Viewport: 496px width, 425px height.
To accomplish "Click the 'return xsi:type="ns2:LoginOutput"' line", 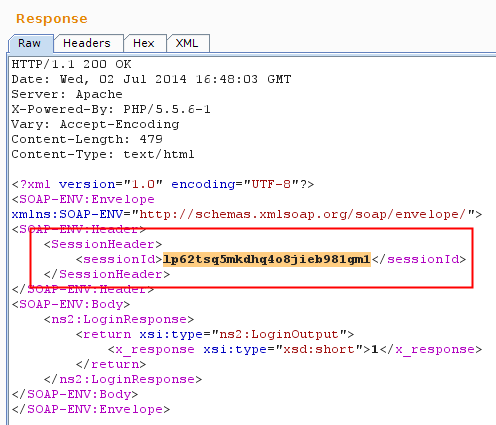I will 215,334.
